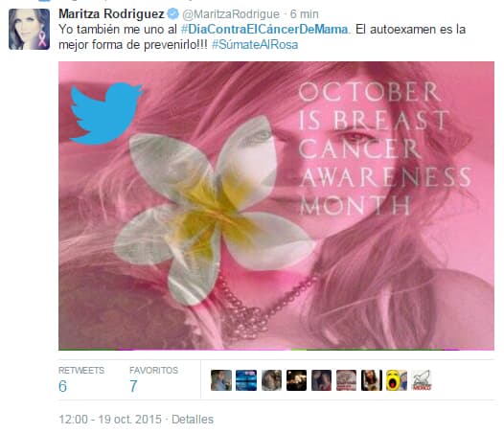
Task: View the list of 6 retweets
Action: tap(81, 379)
